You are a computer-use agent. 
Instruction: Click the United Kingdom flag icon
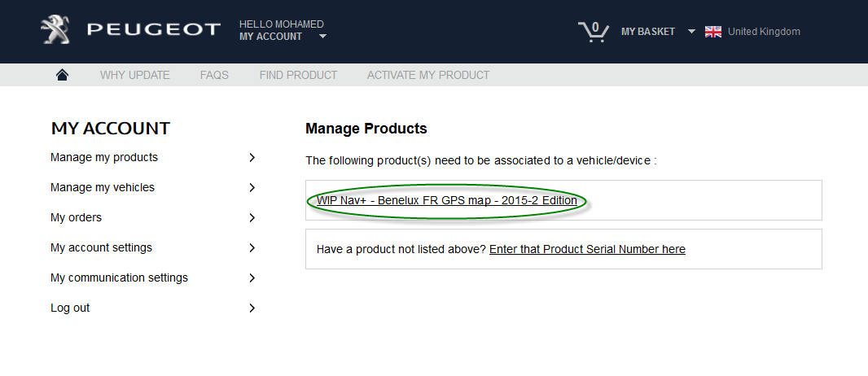point(713,32)
